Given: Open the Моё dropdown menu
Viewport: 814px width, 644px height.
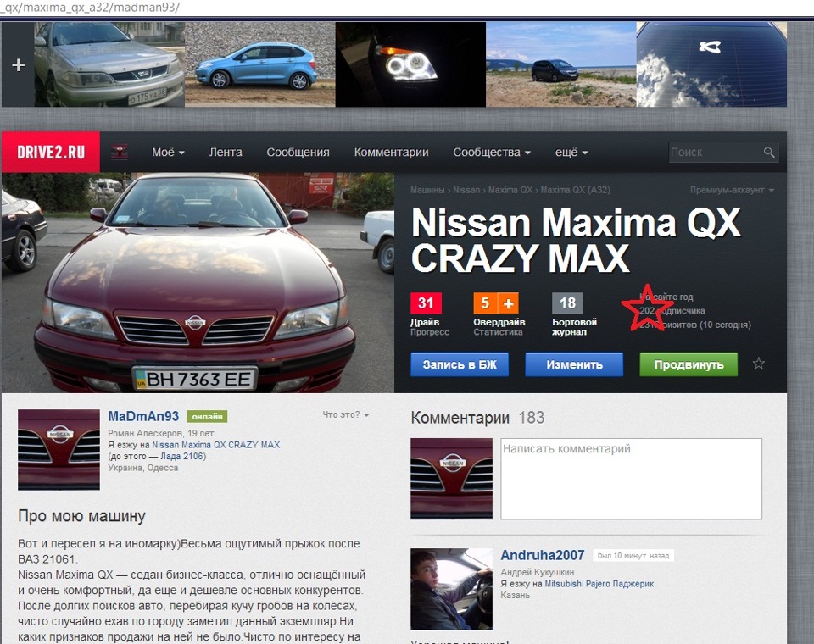Looking at the screenshot, I should [x=168, y=152].
